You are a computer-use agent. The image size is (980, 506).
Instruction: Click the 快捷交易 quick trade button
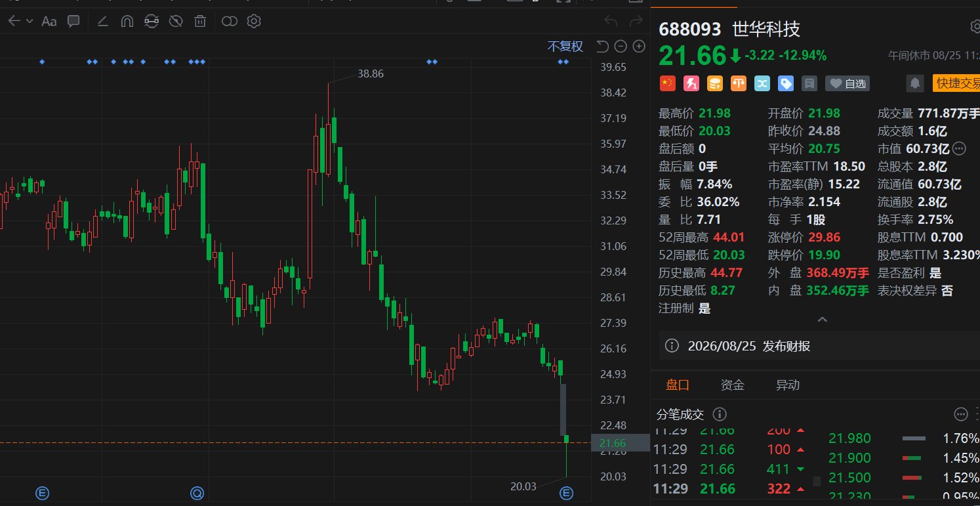point(956,83)
